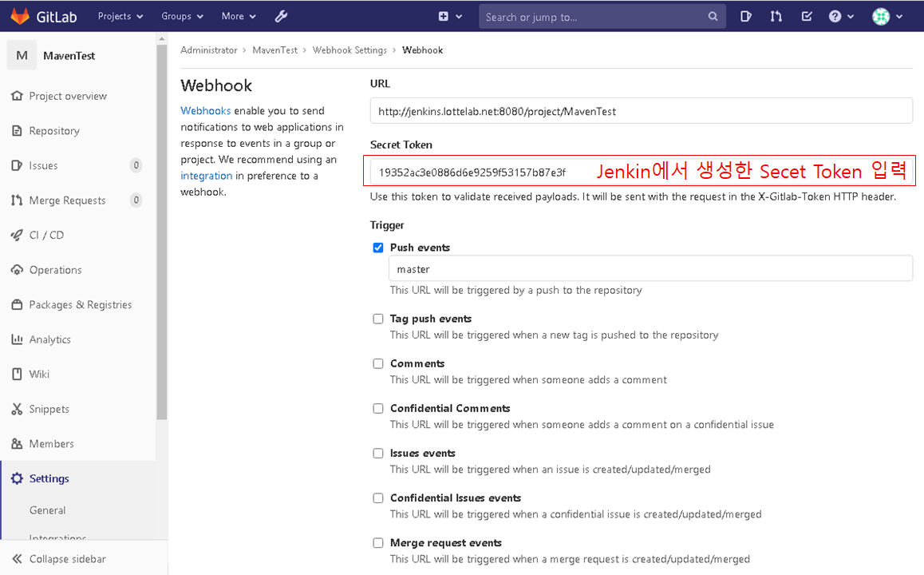This screenshot has height=575, width=924.
Task: Click the Merge Requests count badge 0
Action: click(136, 200)
